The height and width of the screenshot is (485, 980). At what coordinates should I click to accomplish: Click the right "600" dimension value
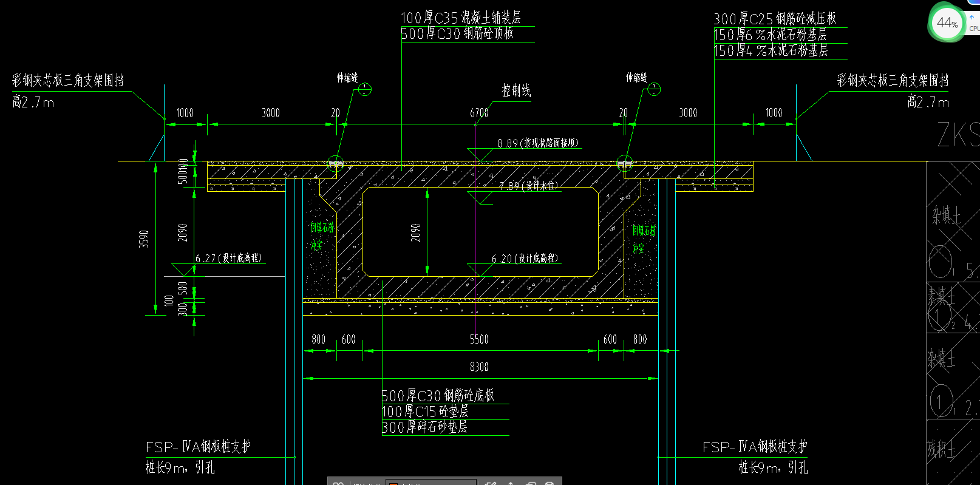610,339
